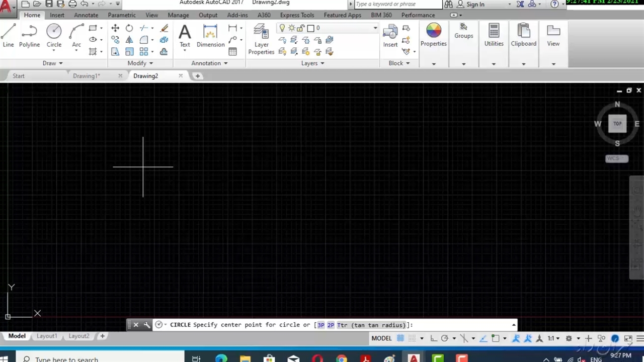Click the Ttr option in command line
The width and height of the screenshot is (644, 362).
pos(342,325)
